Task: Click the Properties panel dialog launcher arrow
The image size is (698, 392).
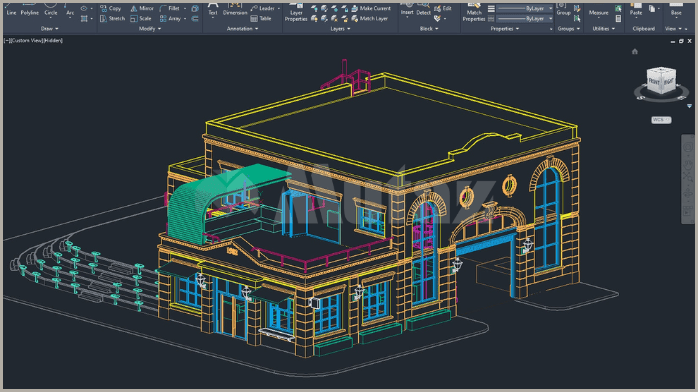Action: pos(551,29)
